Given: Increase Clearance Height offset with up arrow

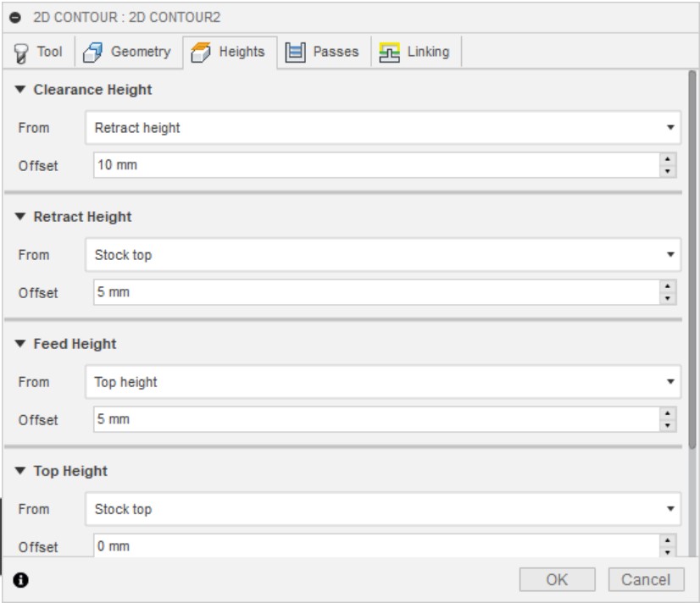Looking at the screenshot, I should (669, 159).
